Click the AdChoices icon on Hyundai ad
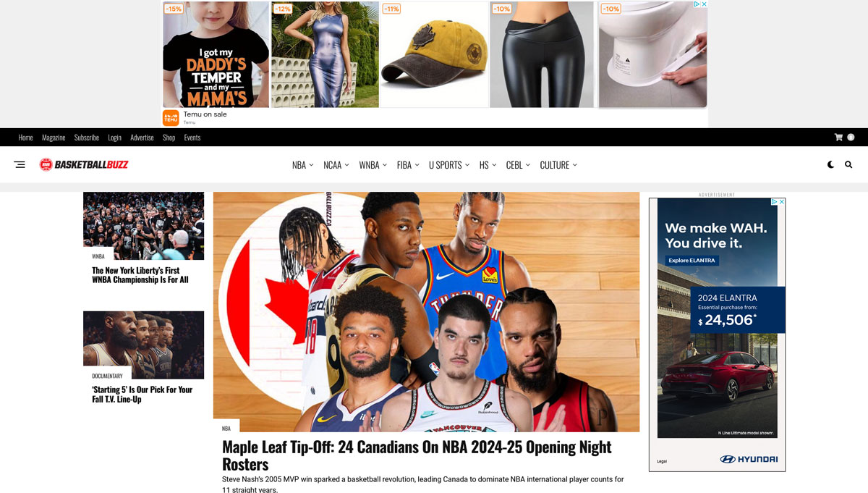The height and width of the screenshot is (493, 868). pos(773,202)
